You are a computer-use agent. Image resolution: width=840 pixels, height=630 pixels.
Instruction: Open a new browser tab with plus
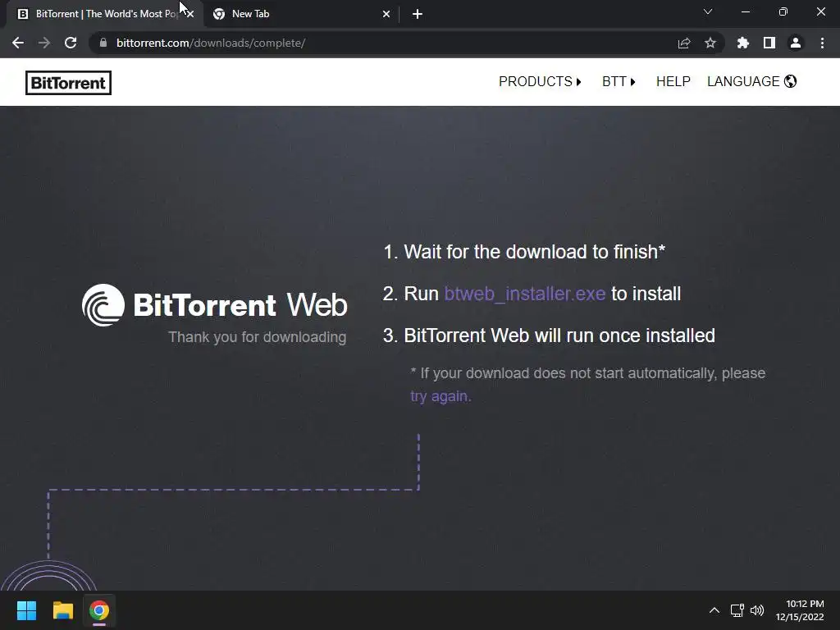point(418,14)
